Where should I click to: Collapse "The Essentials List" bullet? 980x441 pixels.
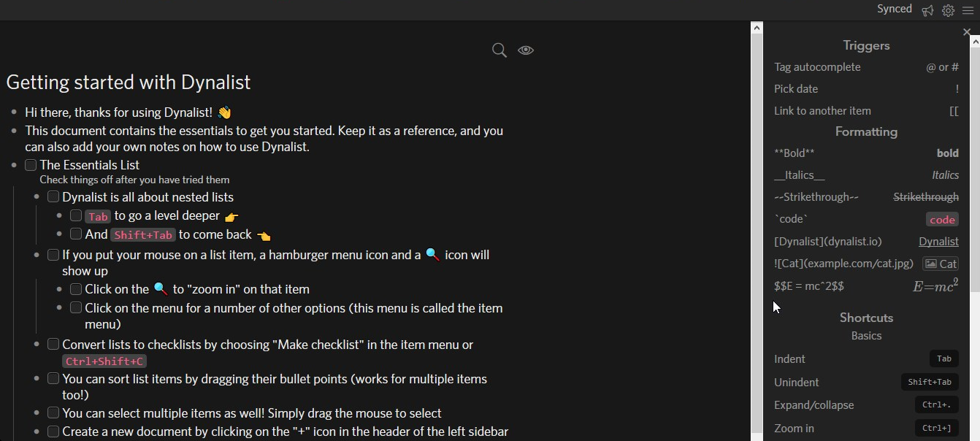14,165
